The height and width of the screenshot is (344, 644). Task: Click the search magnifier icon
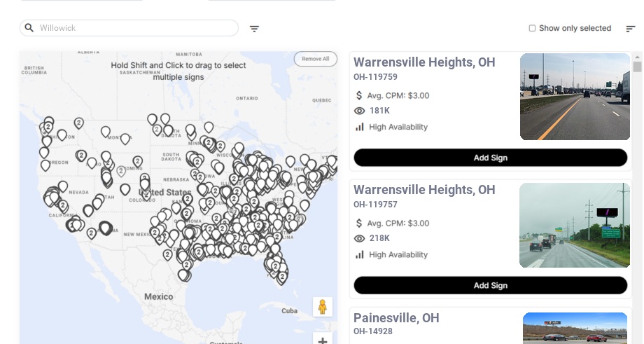[x=29, y=28]
